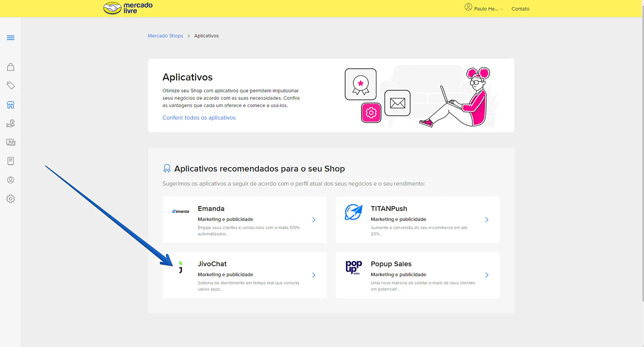Screen dimensions: 644x347
Task: Open the hamburger menu in sidebar
Action: tap(11, 38)
